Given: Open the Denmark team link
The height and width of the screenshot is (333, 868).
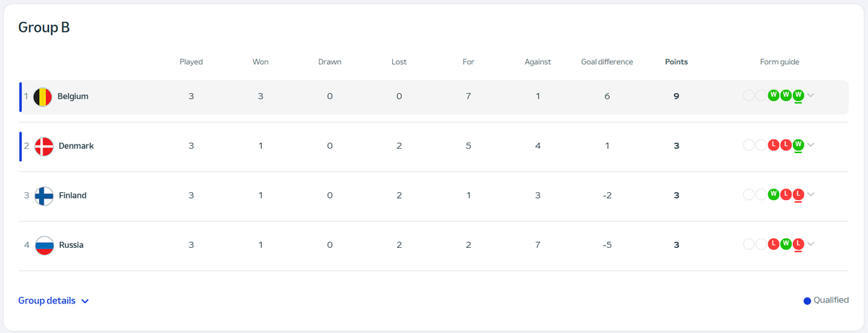Looking at the screenshot, I should click(76, 146).
